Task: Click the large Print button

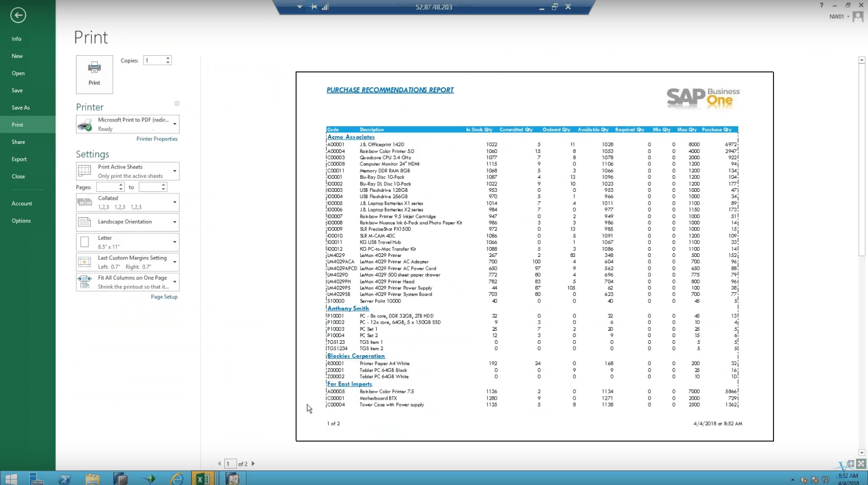Action: pos(94,74)
